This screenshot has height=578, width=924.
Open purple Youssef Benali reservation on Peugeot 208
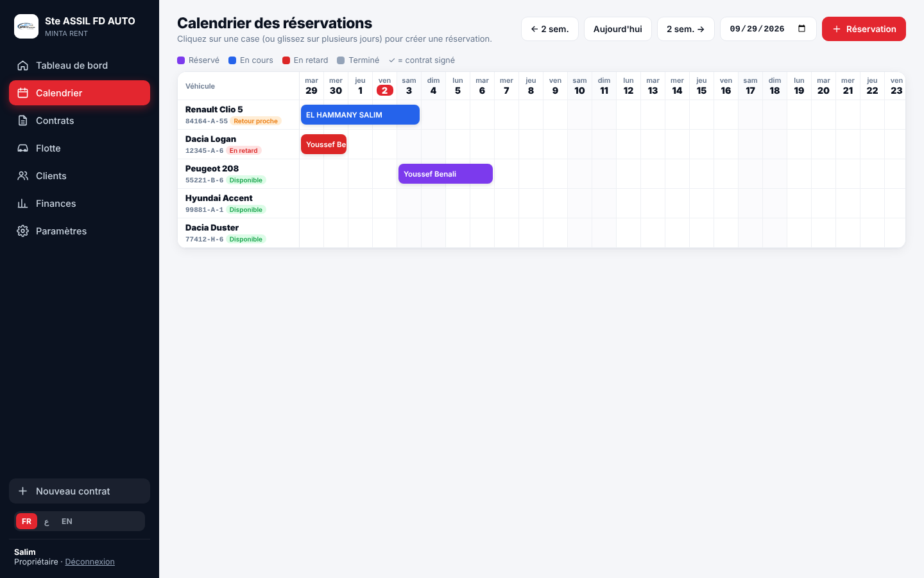(x=445, y=174)
